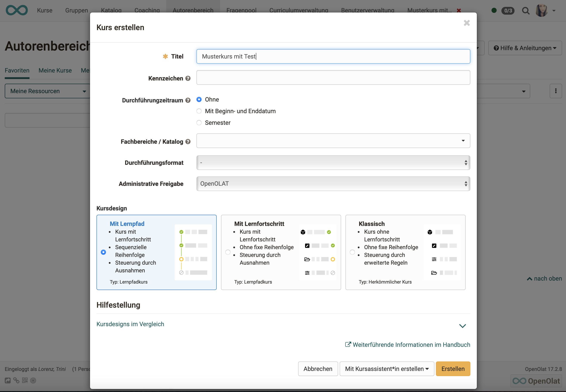Open the Fachbereiche / Katalog dropdown
This screenshot has width=566, height=392.
coord(333,141)
